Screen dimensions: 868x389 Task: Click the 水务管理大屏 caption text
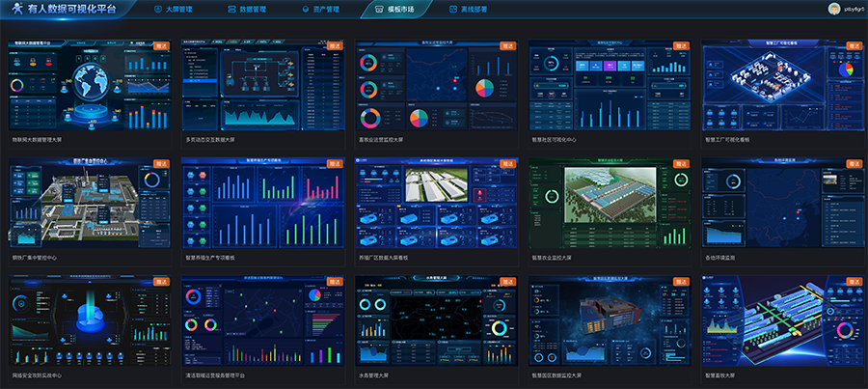pyautogui.click(x=373, y=375)
